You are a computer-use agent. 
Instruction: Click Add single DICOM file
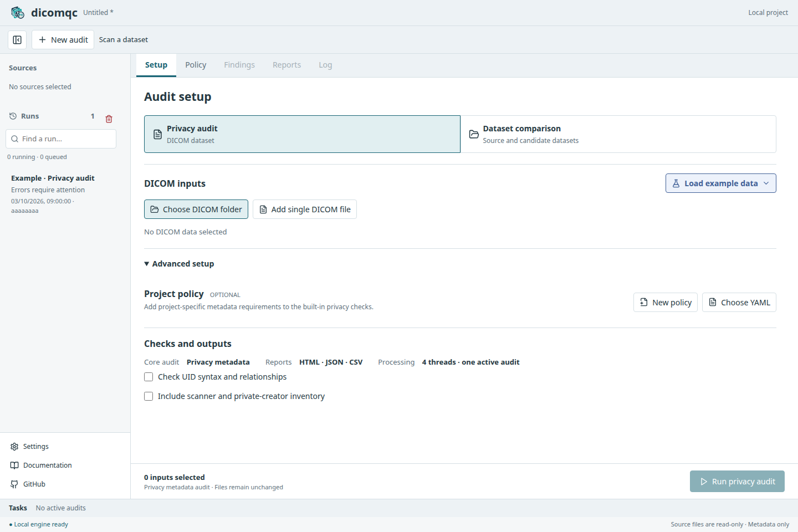[x=305, y=209]
